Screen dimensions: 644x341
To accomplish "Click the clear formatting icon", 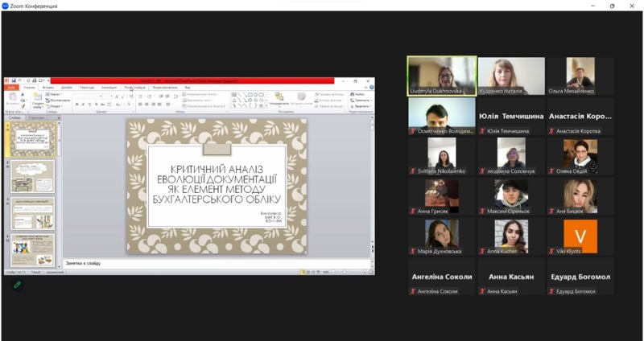I will click(131, 97).
